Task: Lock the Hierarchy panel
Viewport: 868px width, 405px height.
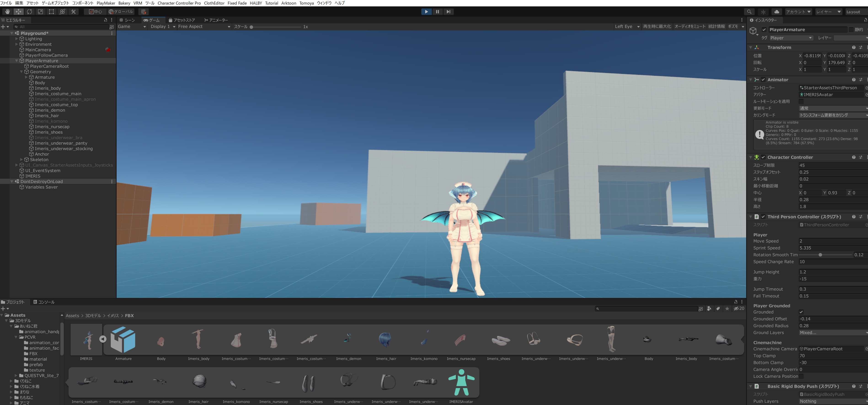Action: [105, 20]
